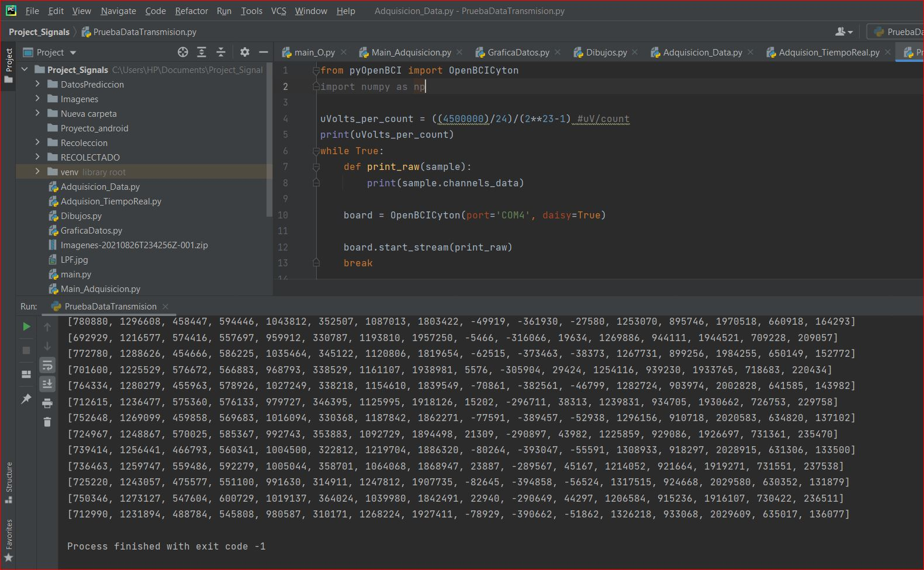Click the Project panel vertical scrollbar
The width and height of the screenshot is (924, 570).
coord(269,140)
